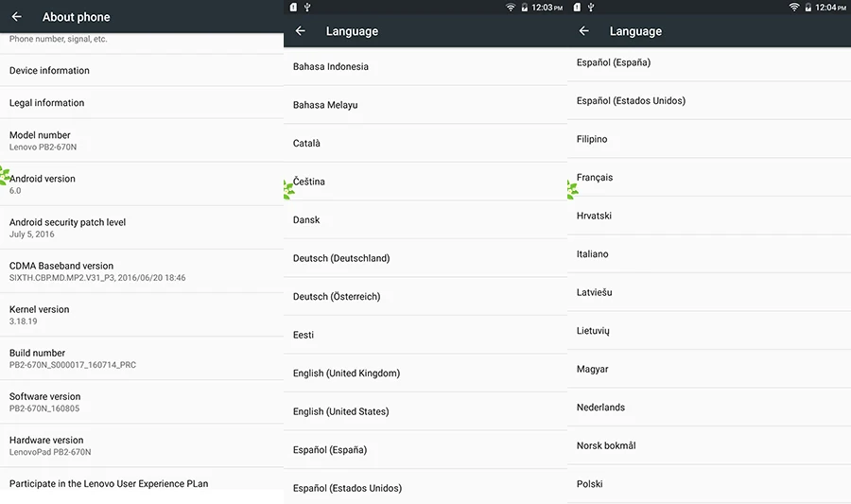Viewport: 851px width, 504px height.
Task: Tap the 3.18.19 kernel value
Action: (24, 322)
